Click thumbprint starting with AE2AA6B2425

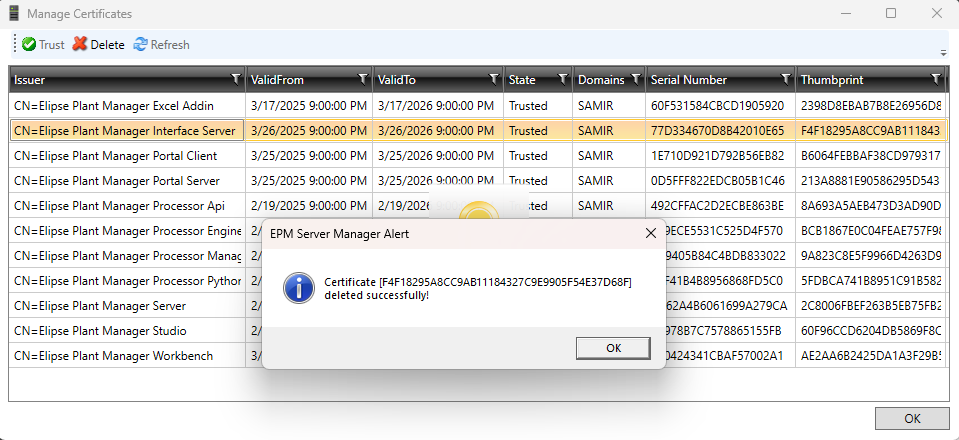[871, 356]
